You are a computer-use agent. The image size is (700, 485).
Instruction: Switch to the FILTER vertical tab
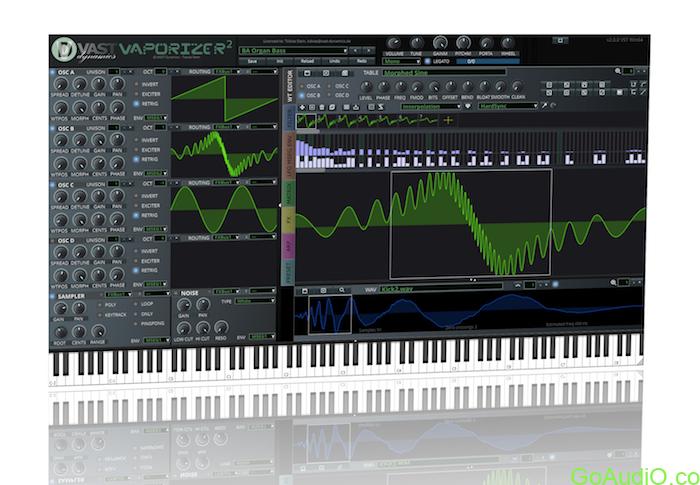pyautogui.click(x=288, y=119)
